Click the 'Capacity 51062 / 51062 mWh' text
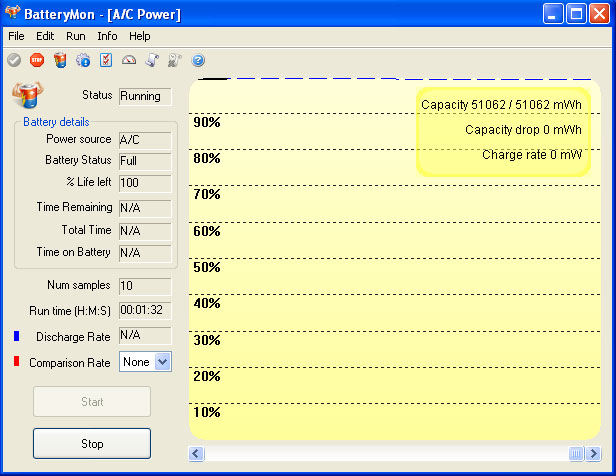 (x=501, y=105)
